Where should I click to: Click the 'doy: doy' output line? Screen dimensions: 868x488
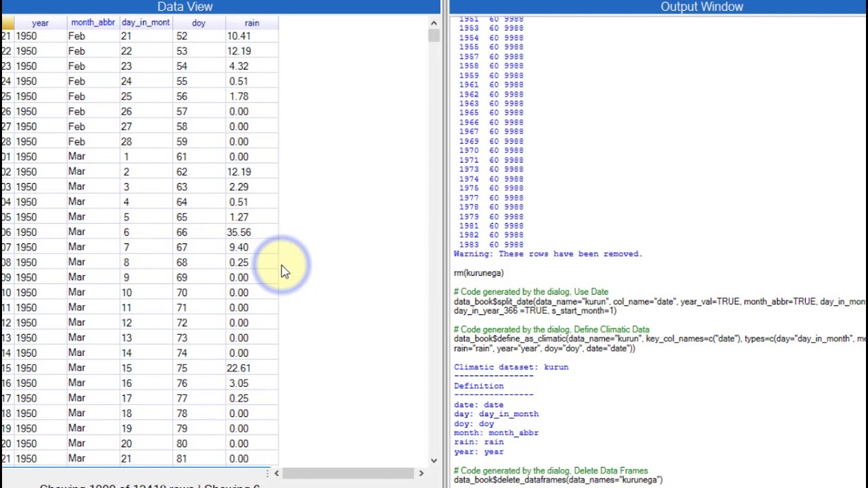point(474,424)
